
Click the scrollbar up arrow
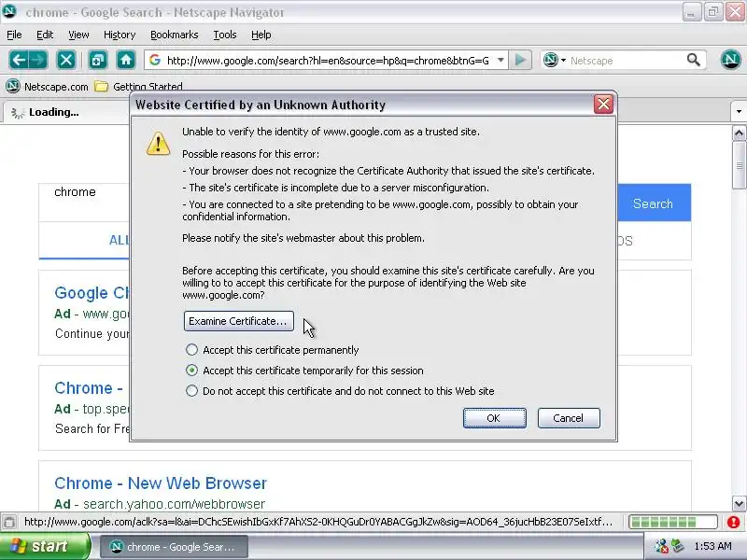(x=739, y=133)
